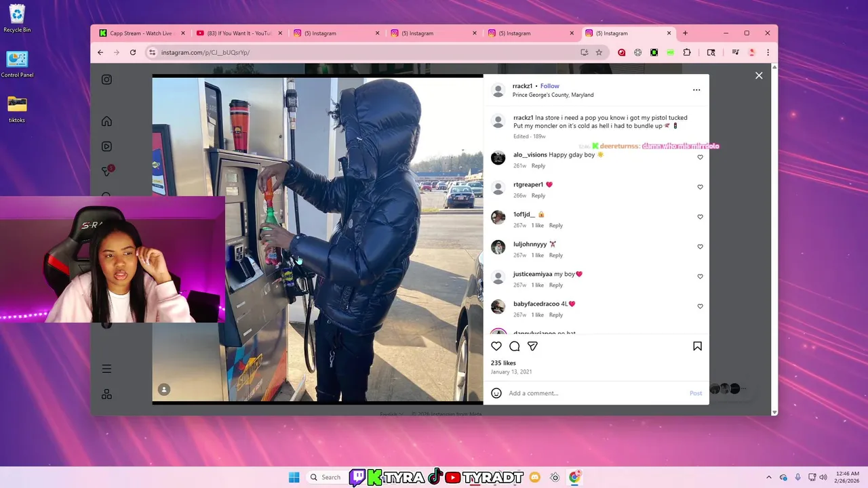Open the three-dot more options on the post
The image size is (868, 488).
(696, 89)
